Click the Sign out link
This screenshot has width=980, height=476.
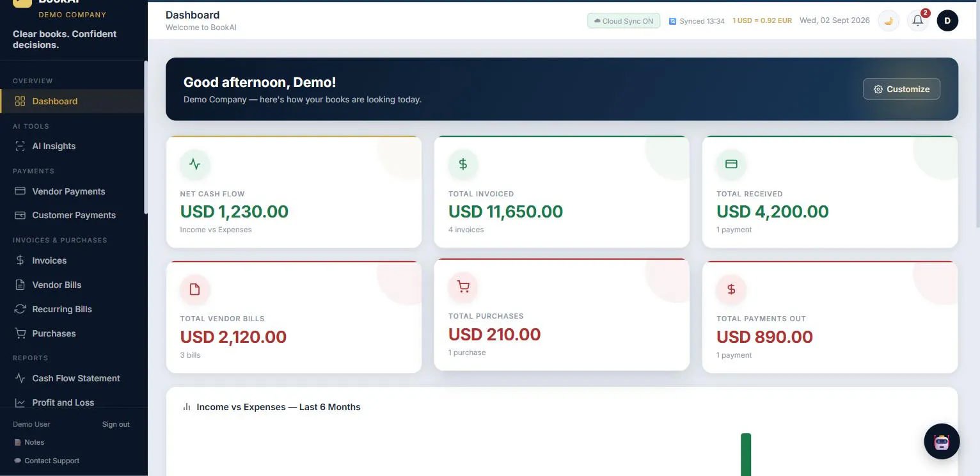pyautogui.click(x=116, y=424)
